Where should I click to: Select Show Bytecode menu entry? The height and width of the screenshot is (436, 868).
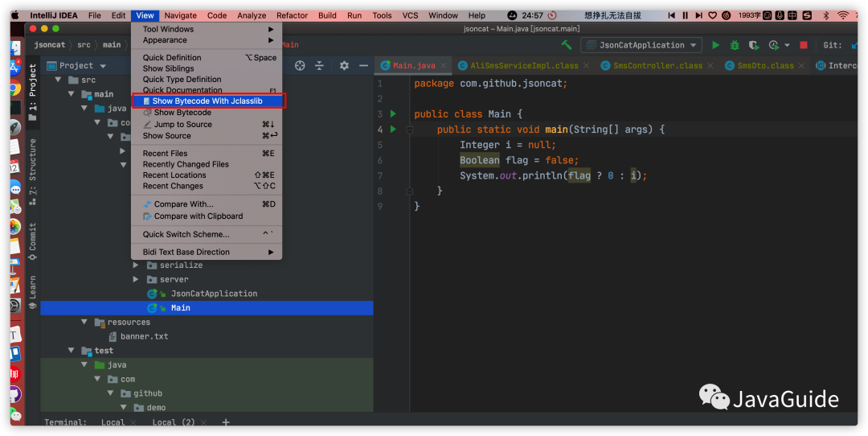(x=207, y=113)
